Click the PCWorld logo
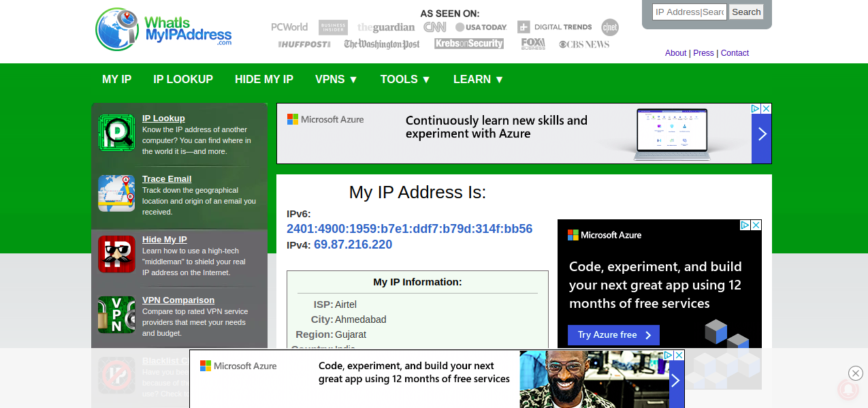Image resolution: width=868 pixels, height=408 pixels. coord(289,27)
